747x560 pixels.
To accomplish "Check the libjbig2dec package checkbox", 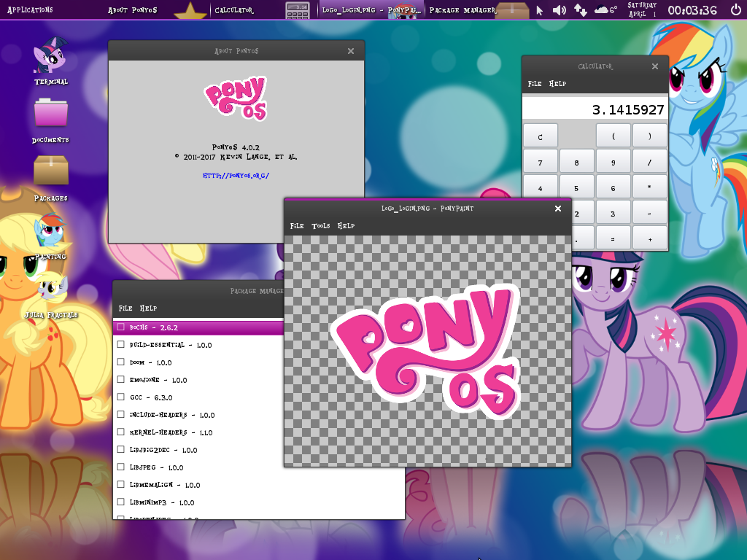I will pyautogui.click(x=120, y=449).
